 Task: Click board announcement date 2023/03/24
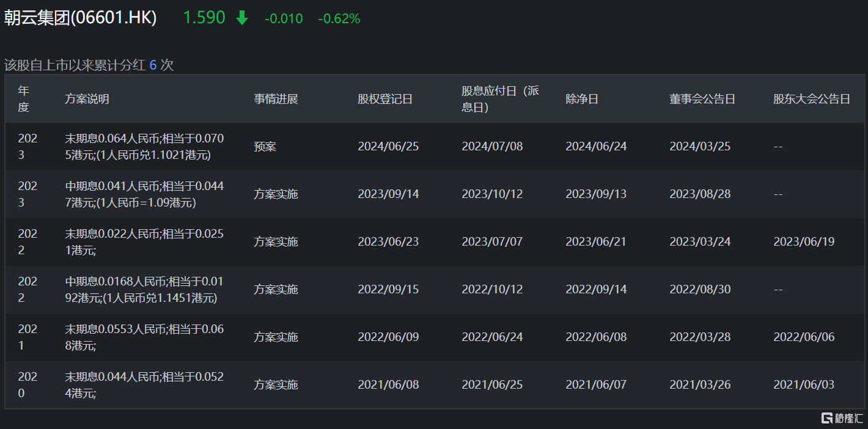point(700,242)
